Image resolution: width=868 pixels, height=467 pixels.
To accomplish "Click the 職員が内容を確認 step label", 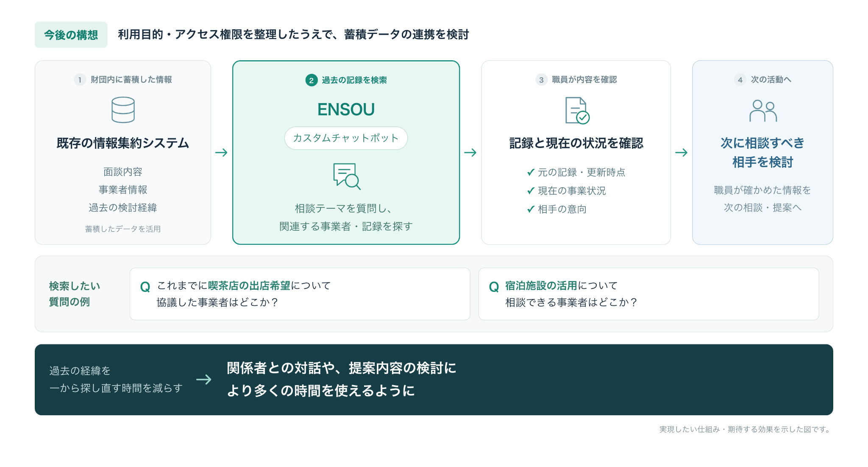I will pyautogui.click(x=584, y=80).
